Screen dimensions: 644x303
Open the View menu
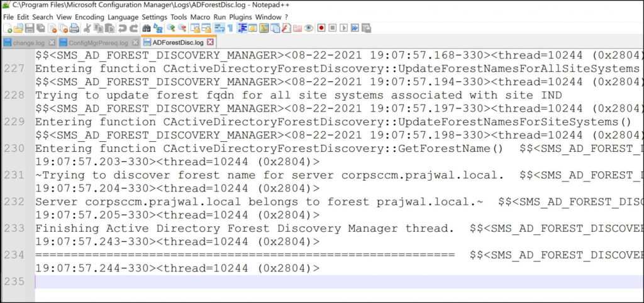pyautogui.click(x=64, y=17)
